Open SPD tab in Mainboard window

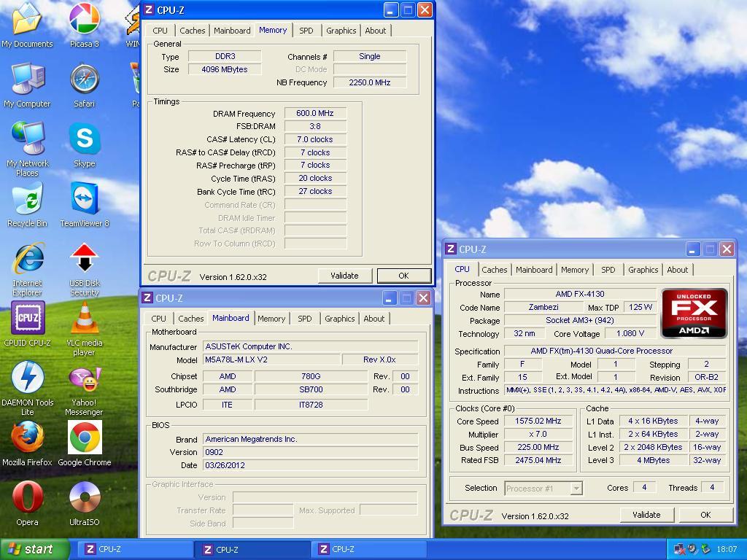click(x=305, y=319)
